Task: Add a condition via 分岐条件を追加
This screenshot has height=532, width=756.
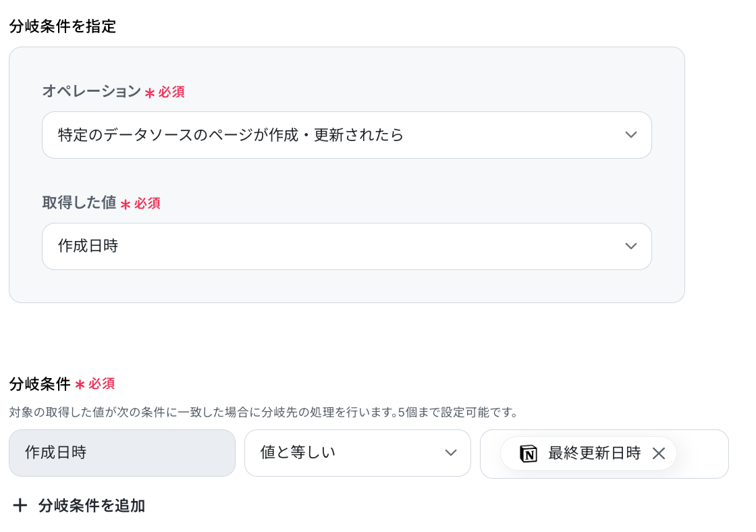Action: pos(92,506)
